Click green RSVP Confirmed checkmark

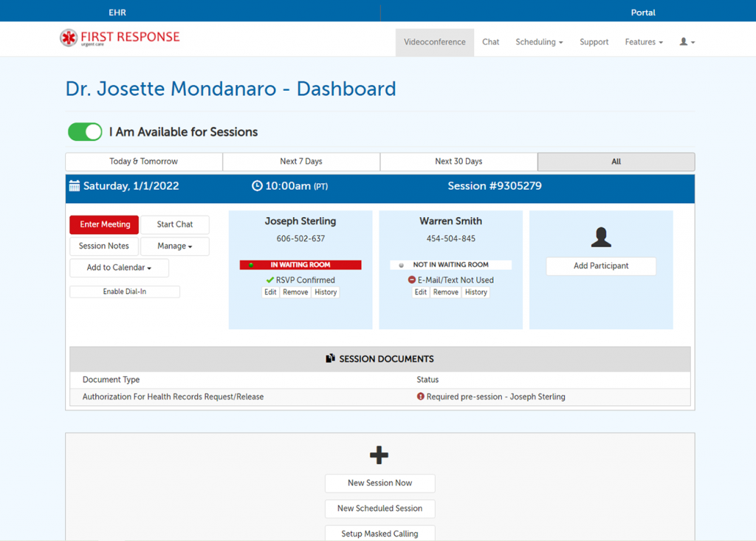point(270,280)
